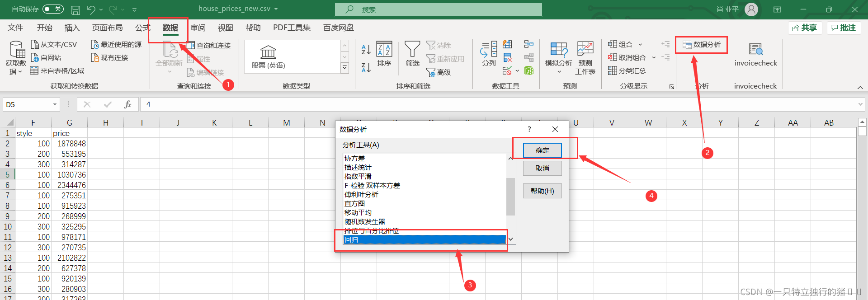Insert function fx button
Screen dimensions: 868x300
pyautogui.click(x=128, y=104)
